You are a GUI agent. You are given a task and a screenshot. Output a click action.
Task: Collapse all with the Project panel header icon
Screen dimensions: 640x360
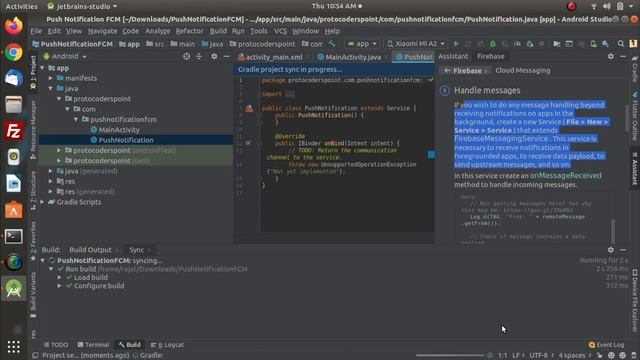(199, 56)
